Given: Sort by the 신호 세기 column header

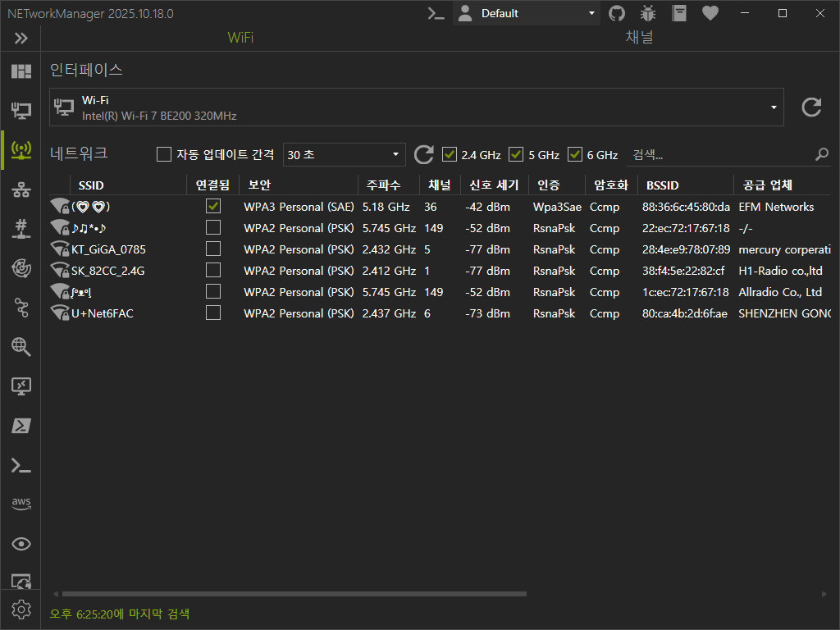Looking at the screenshot, I should pos(495,185).
